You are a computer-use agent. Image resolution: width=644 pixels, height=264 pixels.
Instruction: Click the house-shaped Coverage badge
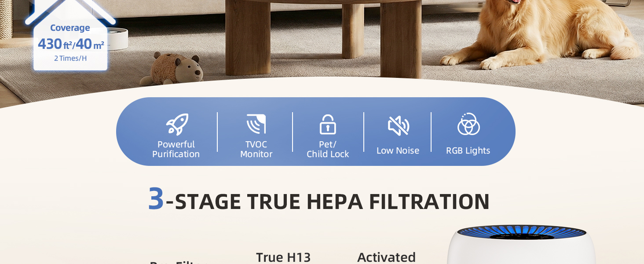tap(70, 35)
